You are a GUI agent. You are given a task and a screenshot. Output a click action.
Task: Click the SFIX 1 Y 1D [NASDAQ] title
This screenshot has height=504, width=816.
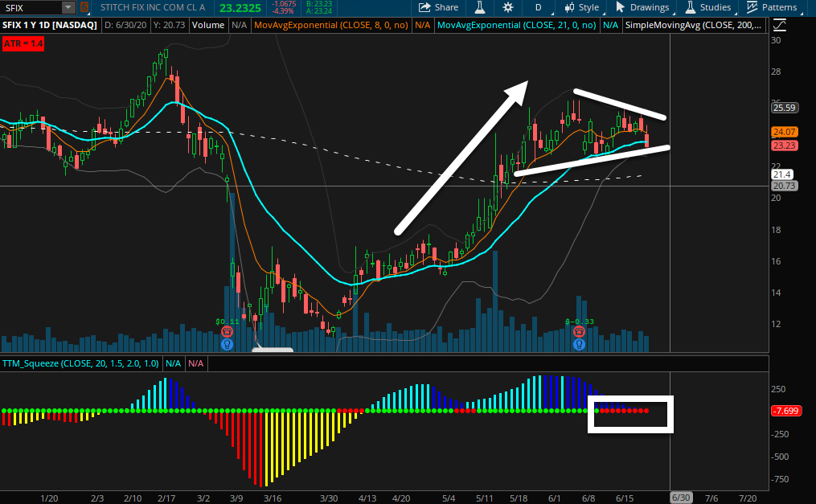pyautogui.click(x=49, y=25)
